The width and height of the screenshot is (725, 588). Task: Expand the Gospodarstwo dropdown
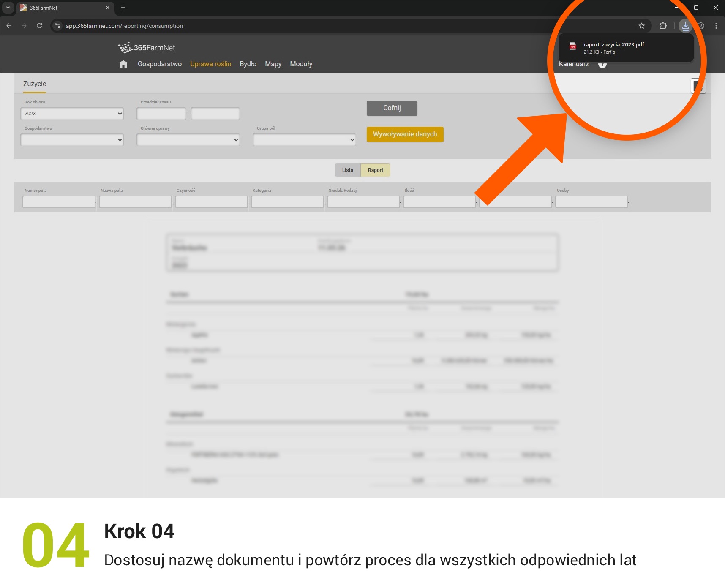[x=71, y=139]
